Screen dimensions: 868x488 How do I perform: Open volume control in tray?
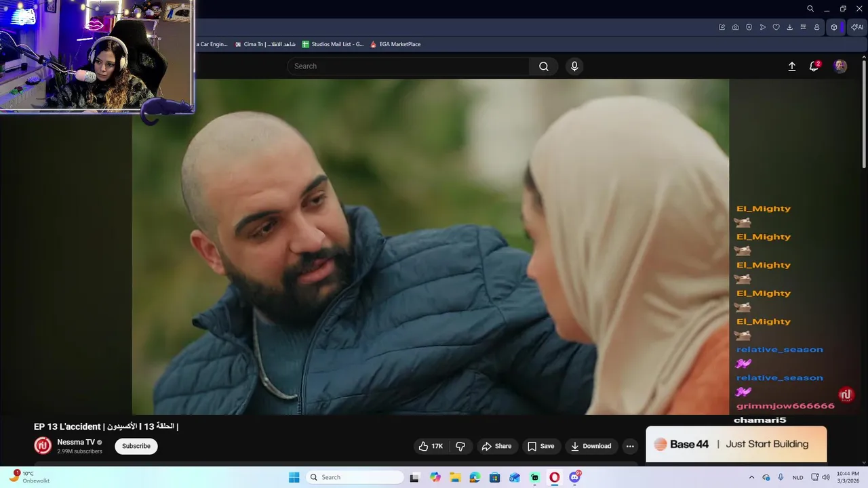825,477
